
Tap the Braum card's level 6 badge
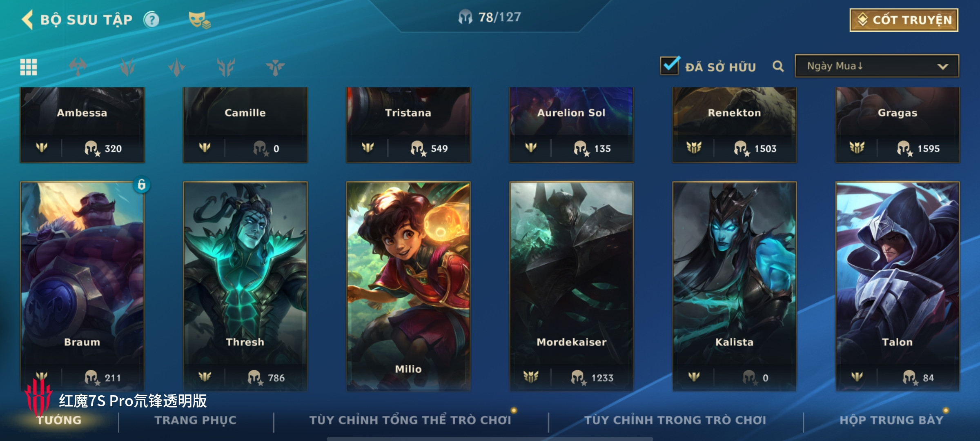point(141,185)
